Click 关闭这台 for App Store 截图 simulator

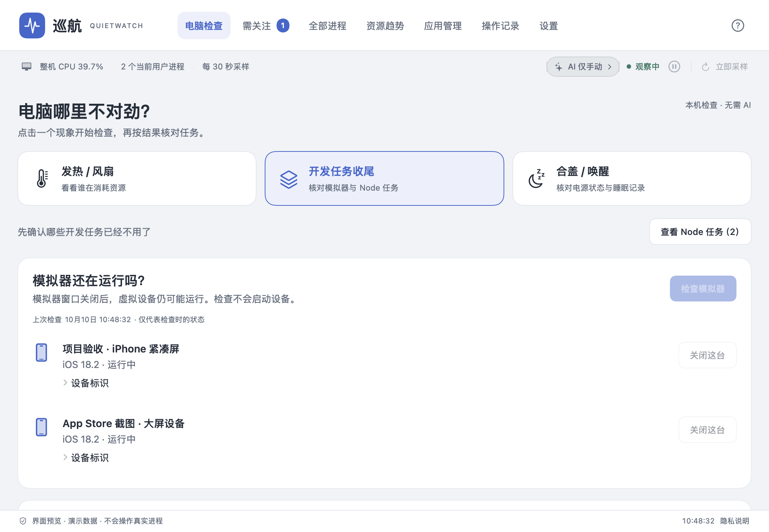click(x=707, y=430)
